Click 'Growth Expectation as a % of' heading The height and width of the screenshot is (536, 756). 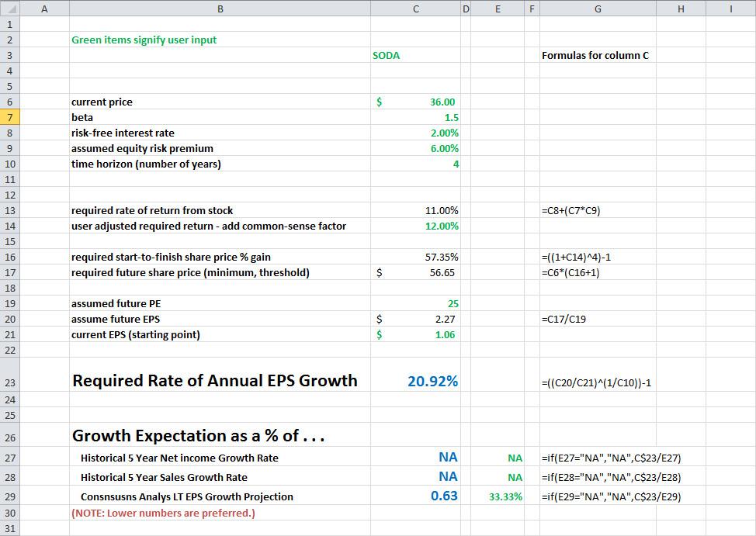coord(198,436)
